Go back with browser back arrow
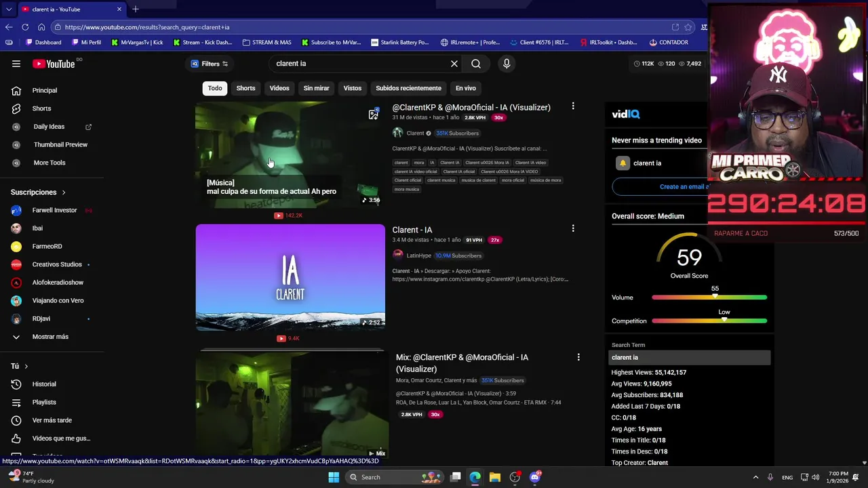868x488 pixels. (x=9, y=27)
